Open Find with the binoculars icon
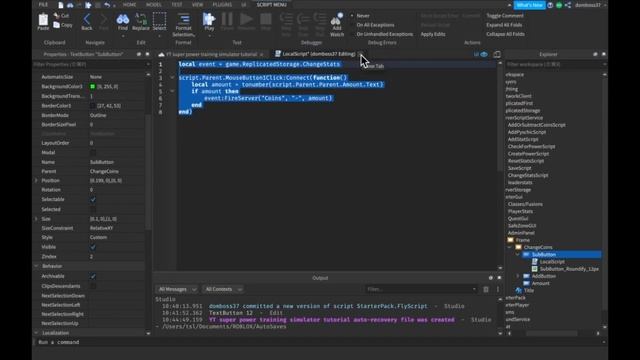This screenshot has height=360, width=640. (122, 19)
